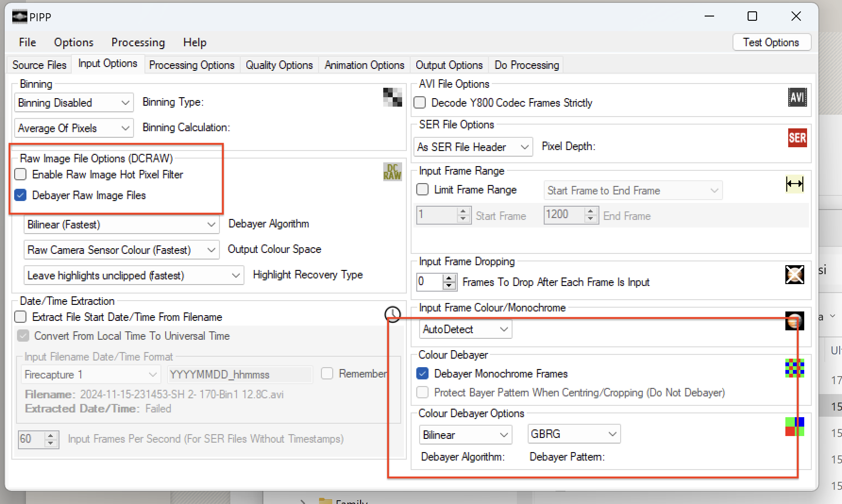Toggle Convert From Local Time To Universal Time

[x=23, y=336]
